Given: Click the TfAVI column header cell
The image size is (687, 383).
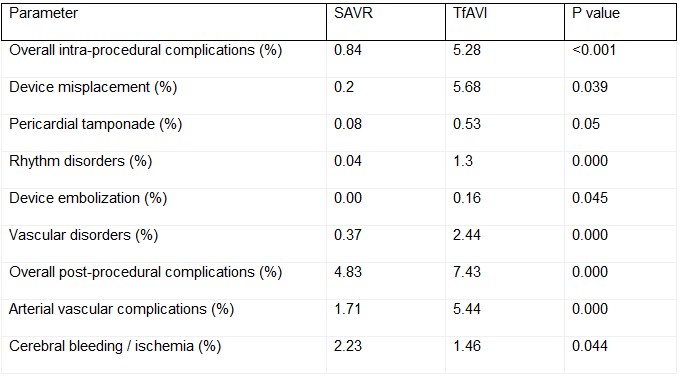Looking at the screenshot, I should (505, 22).
